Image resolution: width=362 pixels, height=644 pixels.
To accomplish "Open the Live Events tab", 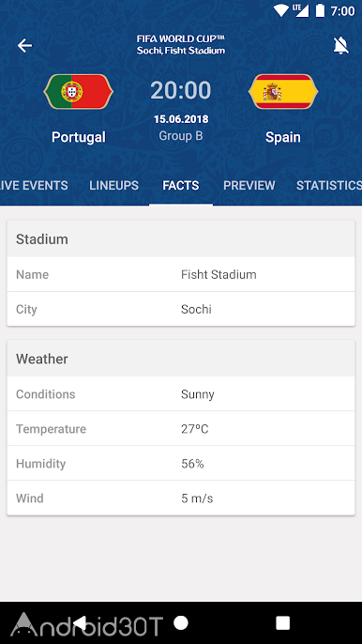I will click(x=34, y=185).
